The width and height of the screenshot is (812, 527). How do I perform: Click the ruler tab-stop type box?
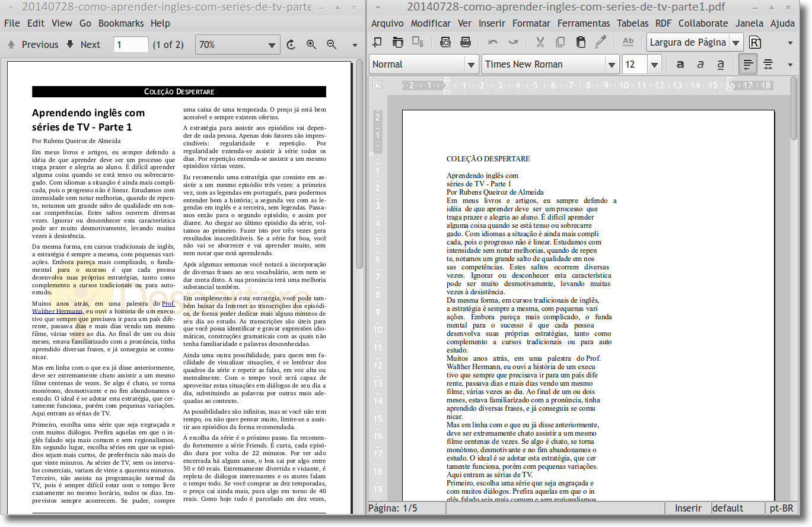click(x=377, y=85)
